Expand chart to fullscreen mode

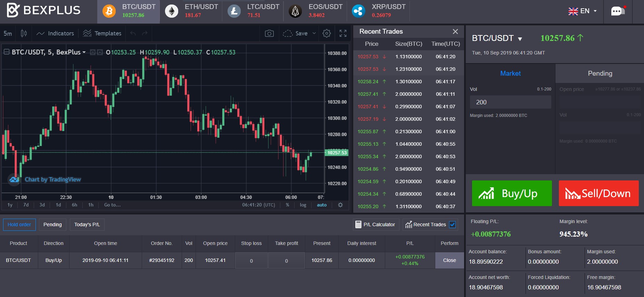[343, 33]
